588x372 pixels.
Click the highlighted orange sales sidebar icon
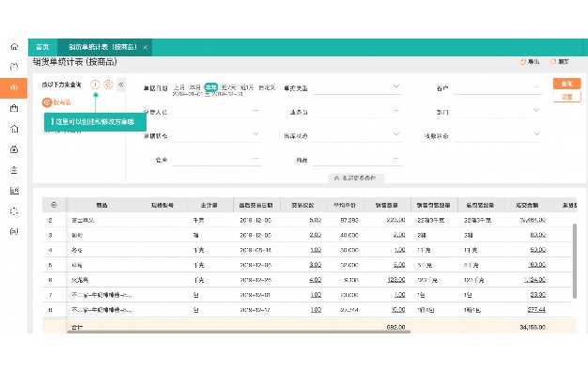pyautogui.click(x=14, y=87)
